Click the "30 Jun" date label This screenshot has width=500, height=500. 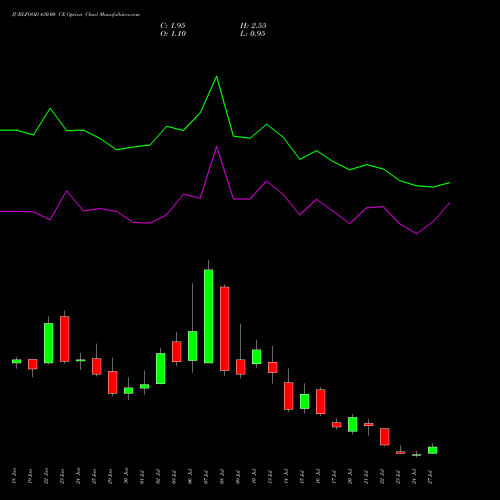(x=126, y=476)
